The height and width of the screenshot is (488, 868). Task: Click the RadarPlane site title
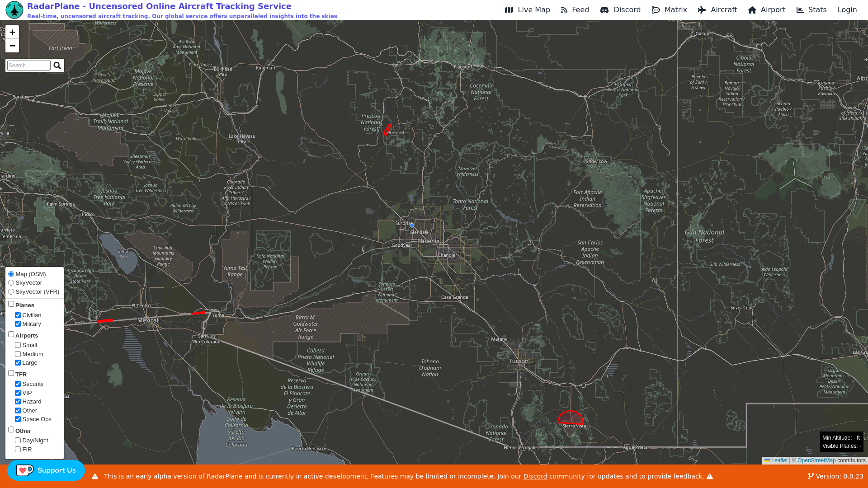159,6
